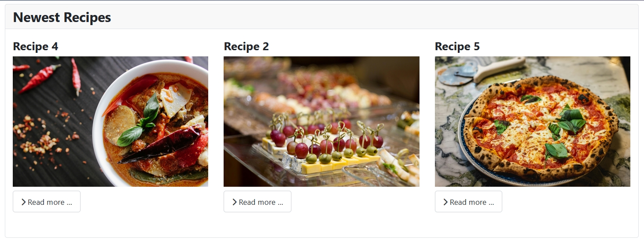Open Recipe 4 via its Read more button
The height and width of the screenshot is (244, 644).
47,202
